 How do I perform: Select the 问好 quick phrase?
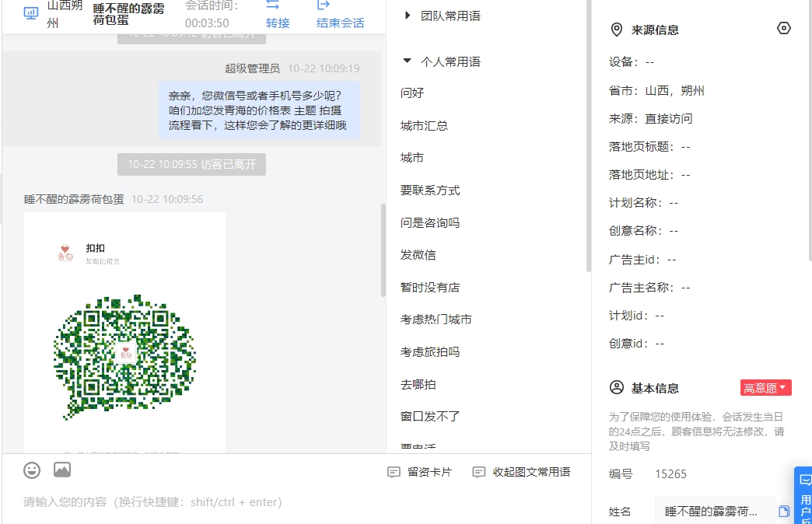point(412,93)
